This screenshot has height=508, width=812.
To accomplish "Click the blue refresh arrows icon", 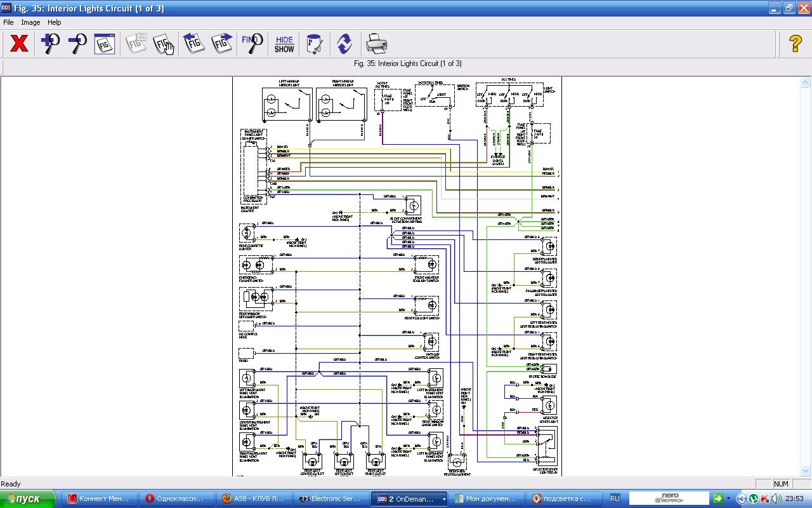I will [344, 44].
